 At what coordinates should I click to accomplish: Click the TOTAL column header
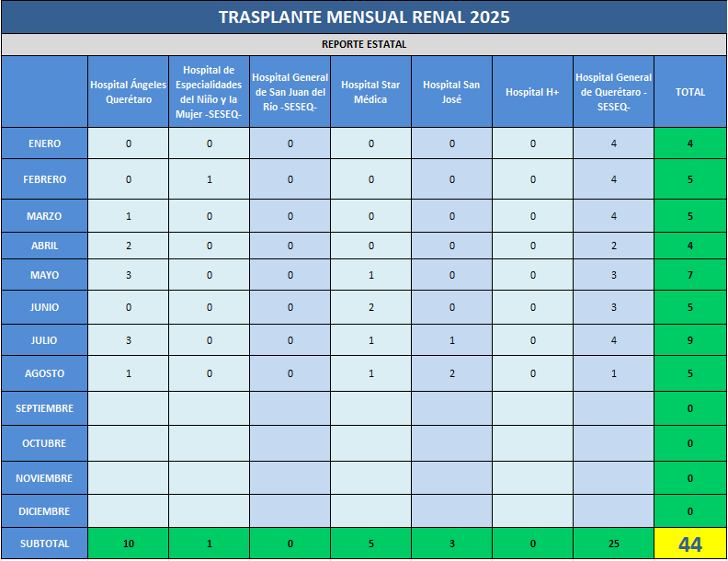(x=690, y=92)
